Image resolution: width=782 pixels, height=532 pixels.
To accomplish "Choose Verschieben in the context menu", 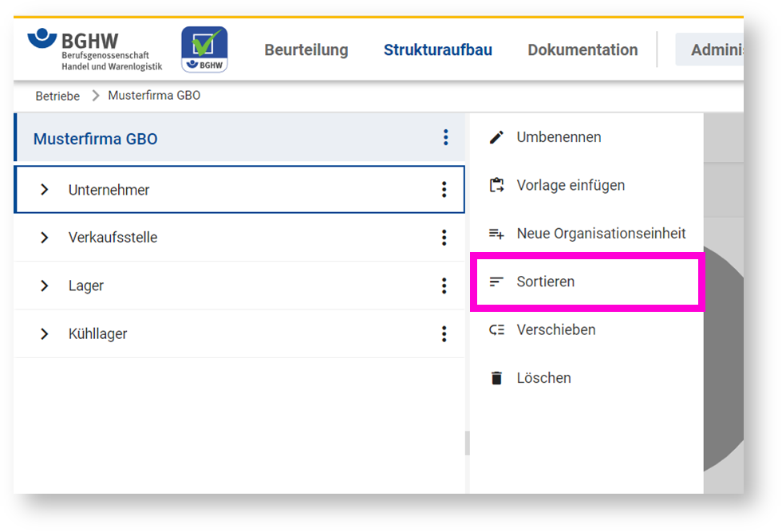I will click(587, 330).
